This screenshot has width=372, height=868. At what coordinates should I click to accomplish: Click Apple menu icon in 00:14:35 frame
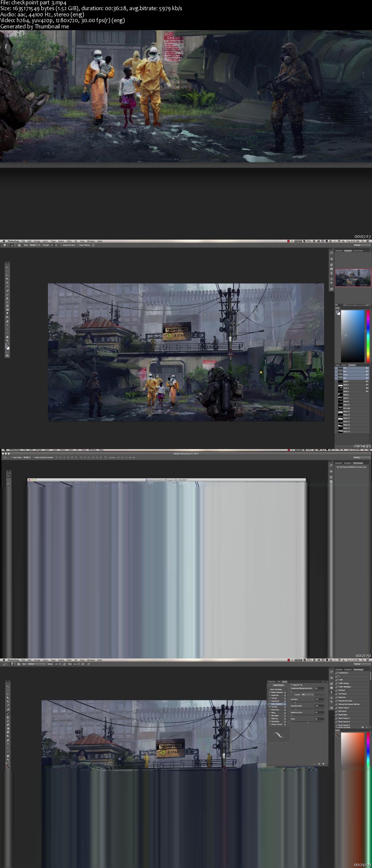4,241
